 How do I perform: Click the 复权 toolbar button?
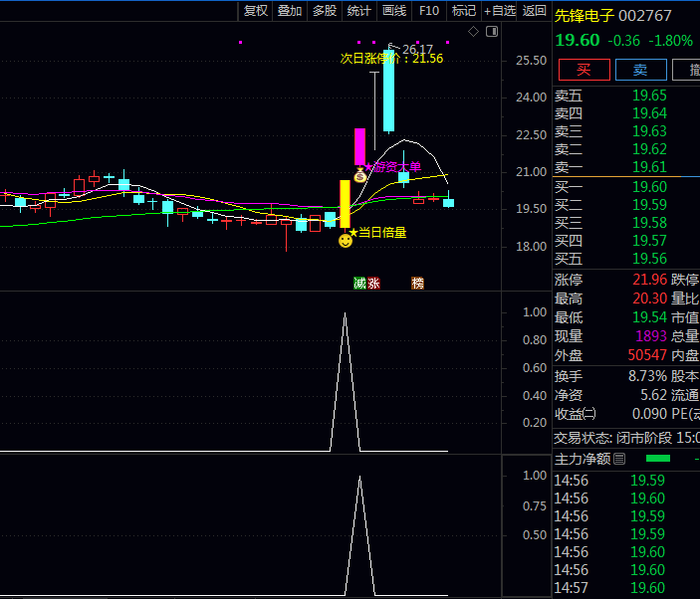click(x=256, y=11)
